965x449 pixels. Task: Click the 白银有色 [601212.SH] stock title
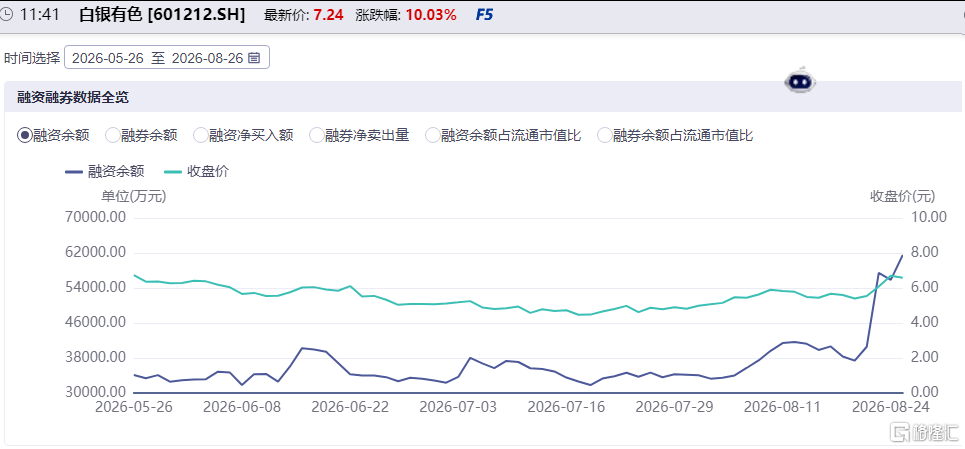point(162,15)
